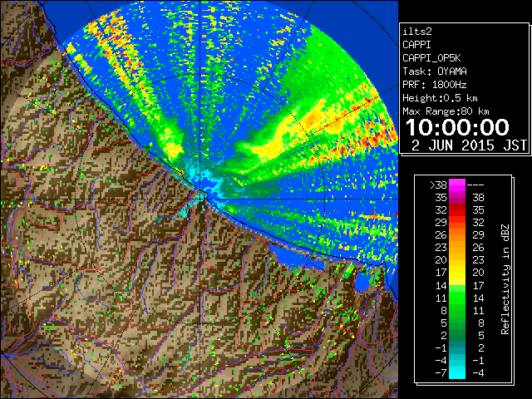The height and width of the screenshot is (399, 532).
Task: Click the --- legend label
Action: tap(475, 185)
